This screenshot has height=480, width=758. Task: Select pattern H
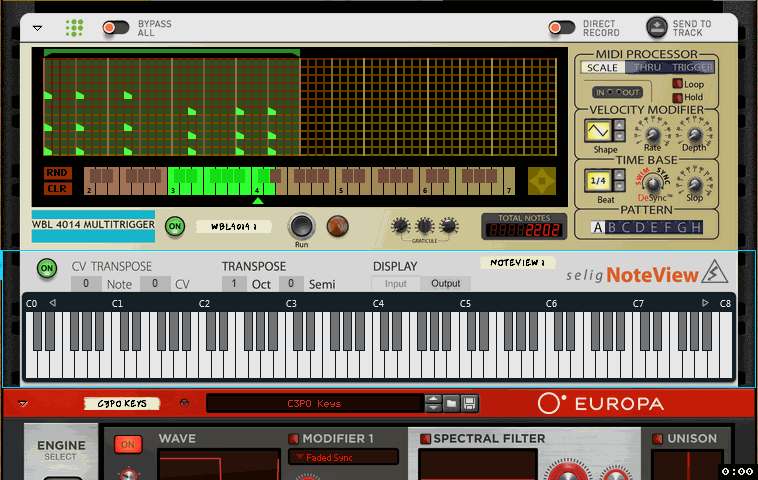(696, 227)
